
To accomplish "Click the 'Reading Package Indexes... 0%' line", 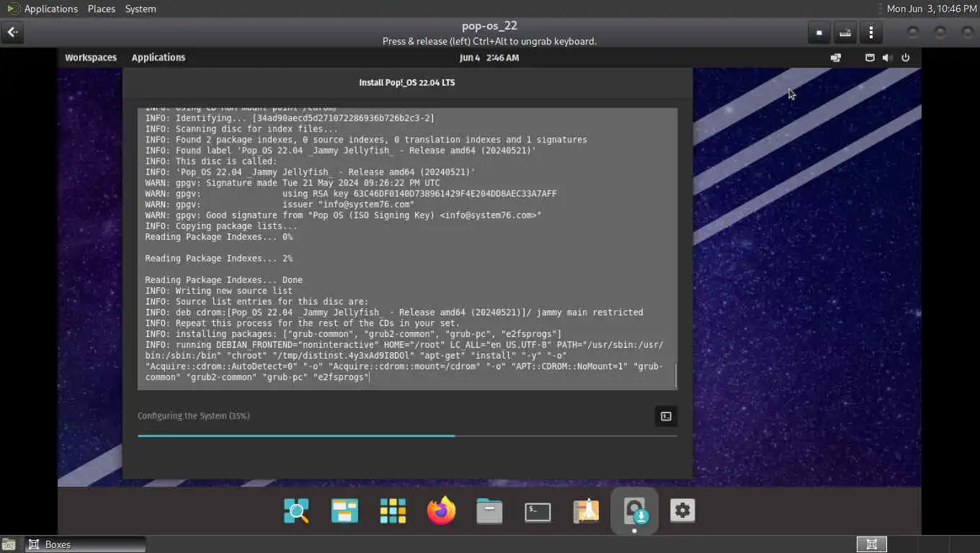I will click(218, 237).
